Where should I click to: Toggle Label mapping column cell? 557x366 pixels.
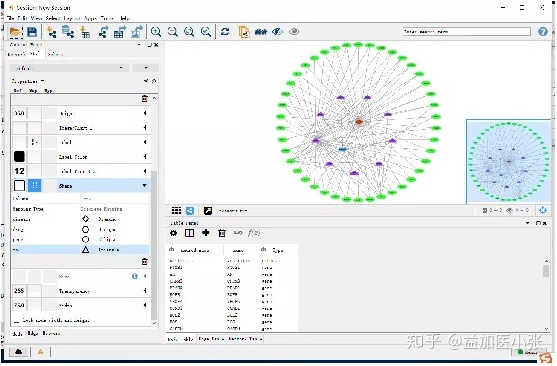(34, 142)
